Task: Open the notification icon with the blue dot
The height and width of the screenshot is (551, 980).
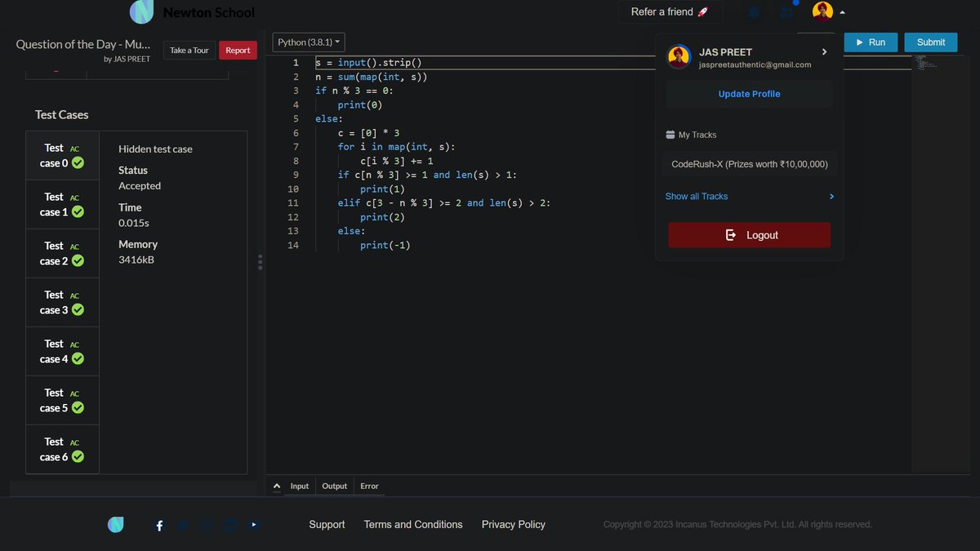Action: (786, 11)
